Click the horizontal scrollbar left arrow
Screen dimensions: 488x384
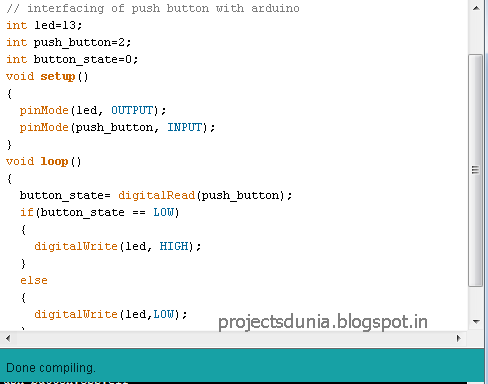coord(8,339)
